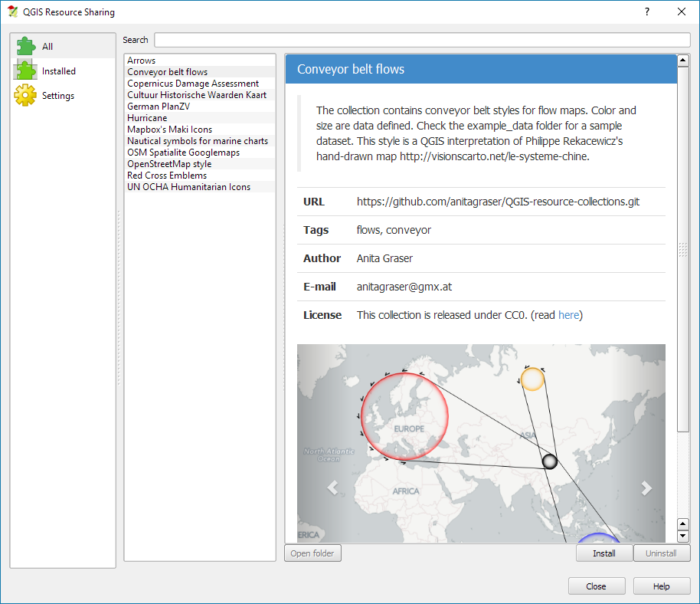Go to previous preview image arrow
The image size is (700, 604).
(332, 487)
